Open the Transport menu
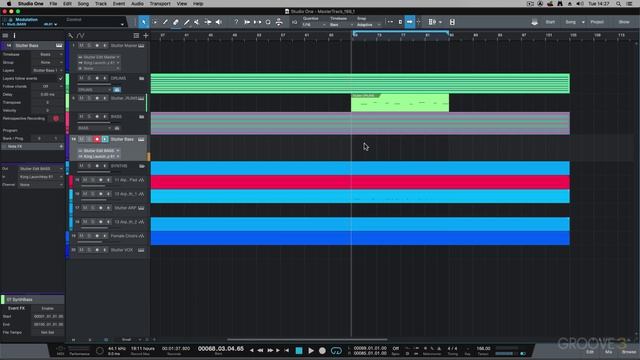 [160, 4]
